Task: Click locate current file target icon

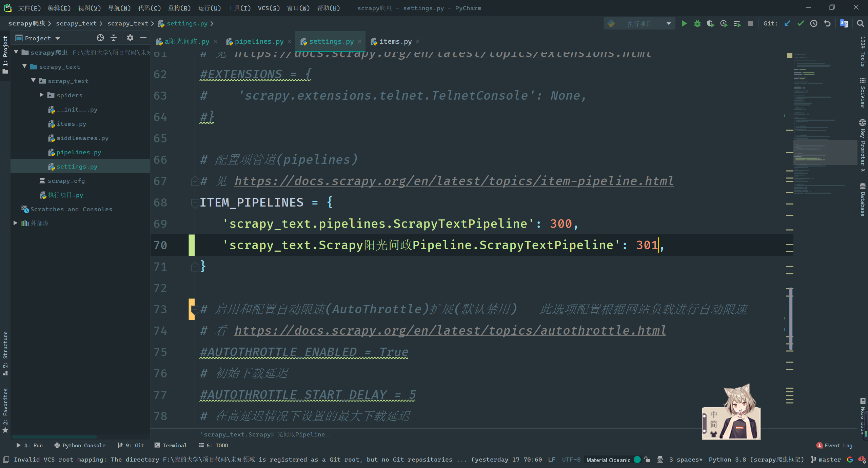Action: pyautogui.click(x=100, y=38)
